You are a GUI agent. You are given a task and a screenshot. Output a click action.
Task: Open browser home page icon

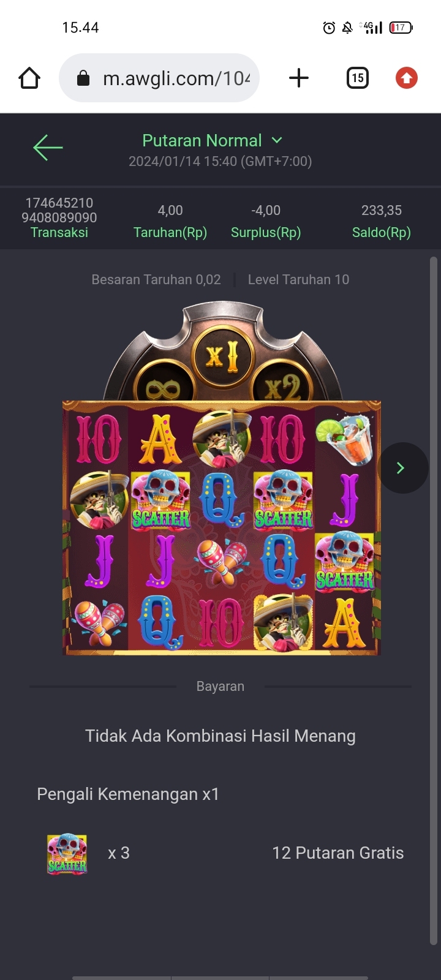coord(29,78)
